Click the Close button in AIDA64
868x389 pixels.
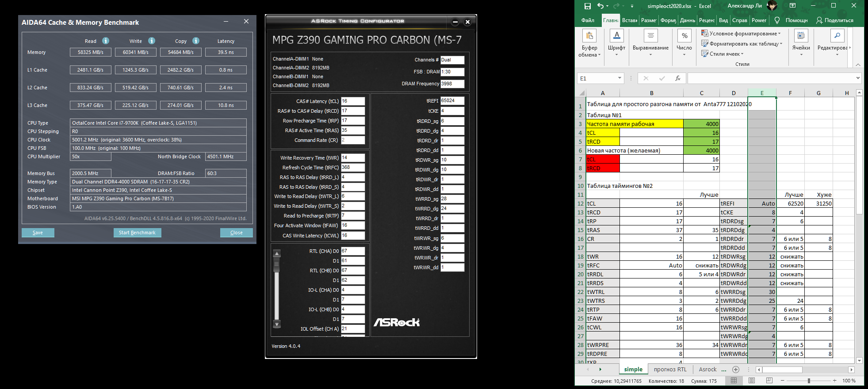coord(237,233)
